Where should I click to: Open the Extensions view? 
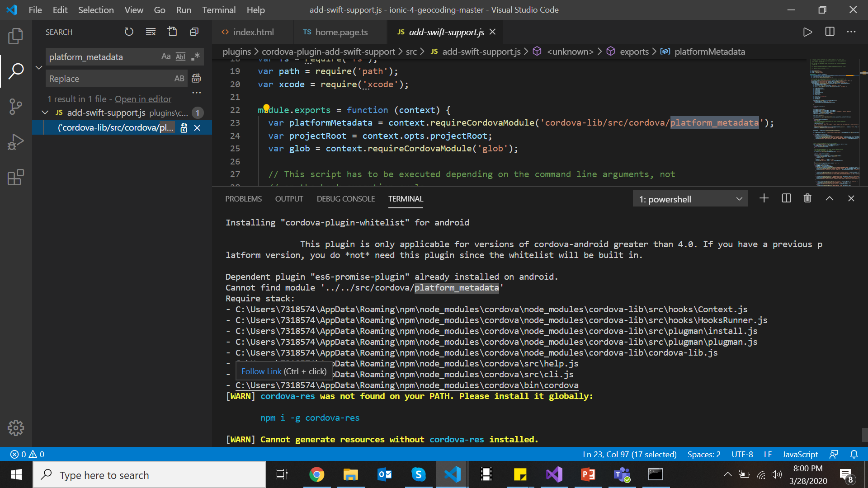[16, 178]
